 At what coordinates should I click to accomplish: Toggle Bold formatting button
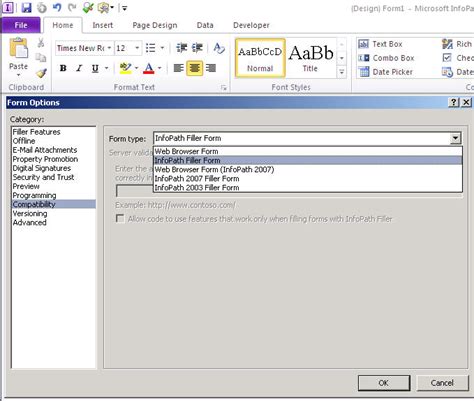coord(63,68)
